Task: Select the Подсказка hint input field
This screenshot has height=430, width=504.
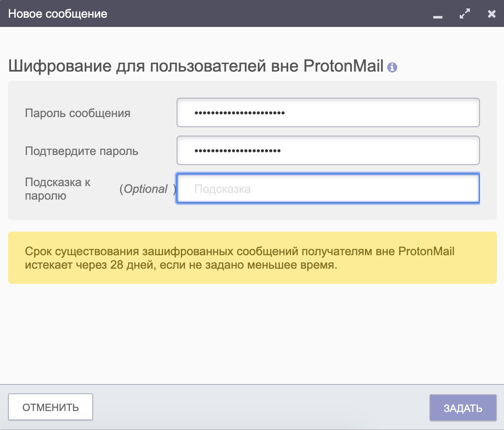Action: coord(328,189)
